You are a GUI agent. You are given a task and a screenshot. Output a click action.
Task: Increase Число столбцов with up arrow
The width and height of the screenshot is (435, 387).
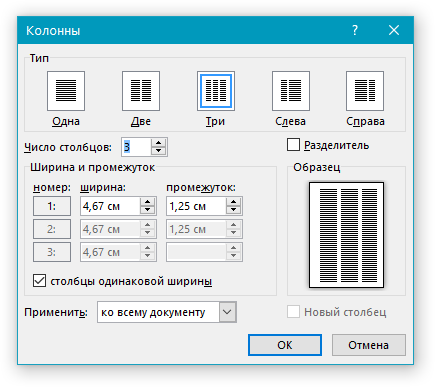[x=159, y=143]
